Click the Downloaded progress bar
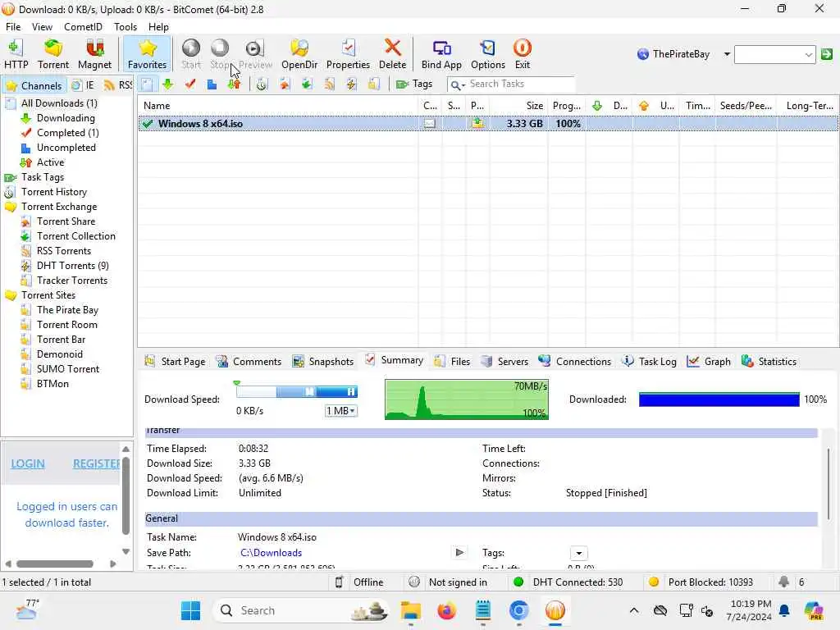The width and height of the screenshot is (840, 630). coord(719,399)
